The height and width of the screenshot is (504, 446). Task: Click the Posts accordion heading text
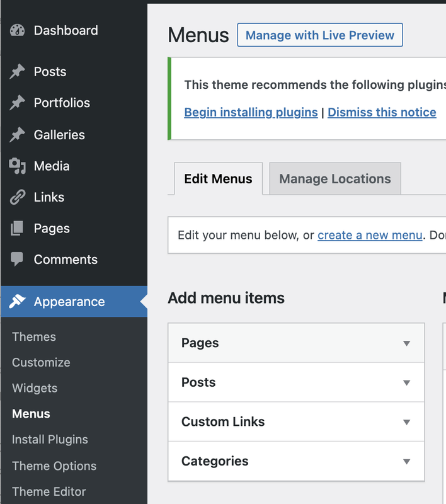[198, 382]
